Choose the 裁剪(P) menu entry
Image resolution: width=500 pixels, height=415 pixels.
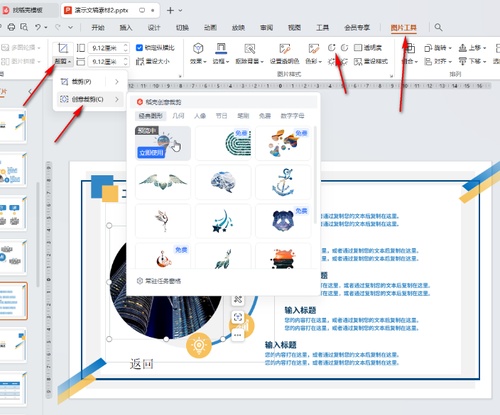[x=82, y=82]
